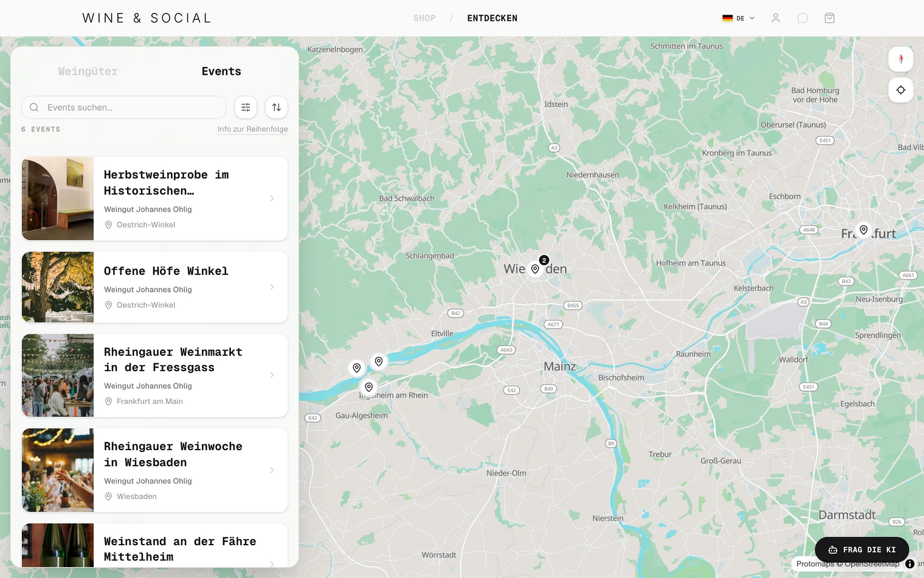Click Mainz label on the map

[560, 366]
